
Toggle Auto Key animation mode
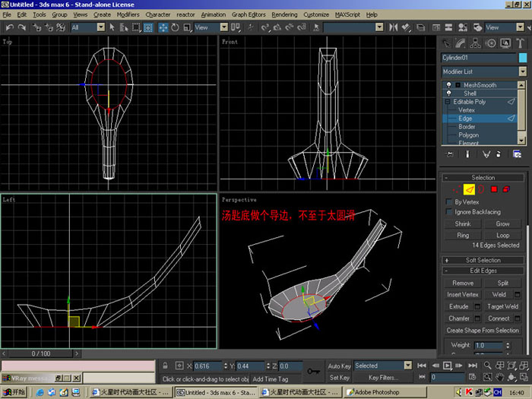pyautogui.click(x=339, y=366)
